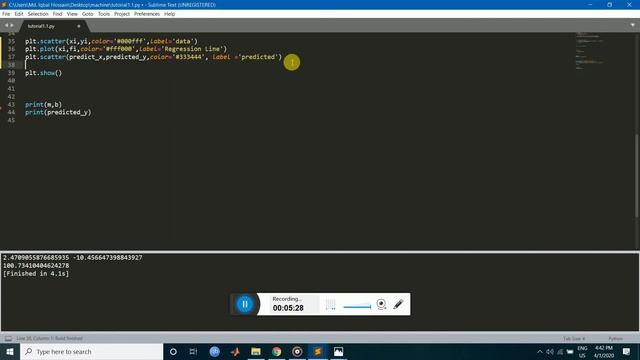The image size is (640, 360).
Task: Click the webcam icon in recorder bar
Action: coord(381,304)
